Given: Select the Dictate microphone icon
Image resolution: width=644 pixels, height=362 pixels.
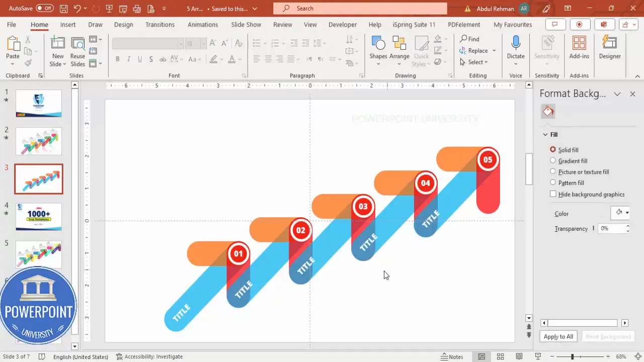Looking at the screenshot, I should (516, 43).
